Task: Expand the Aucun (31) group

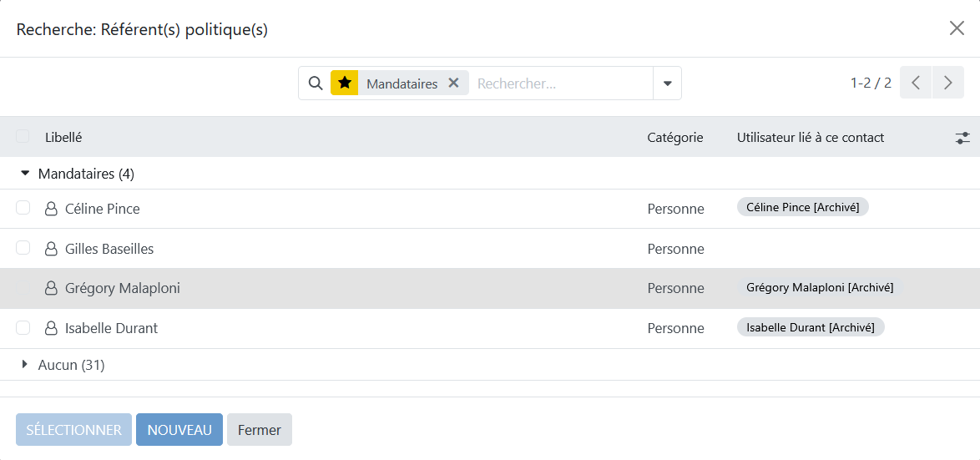Action: [25, 365]
